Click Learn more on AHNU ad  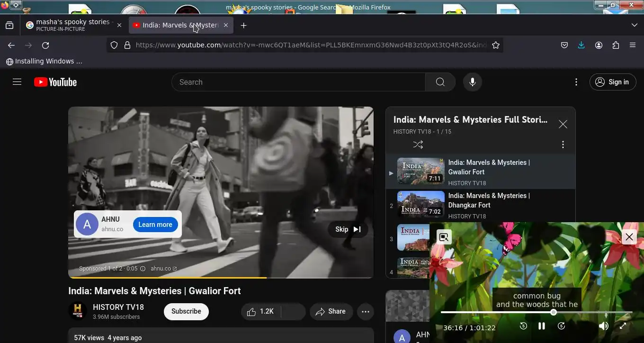click(155, 225)
